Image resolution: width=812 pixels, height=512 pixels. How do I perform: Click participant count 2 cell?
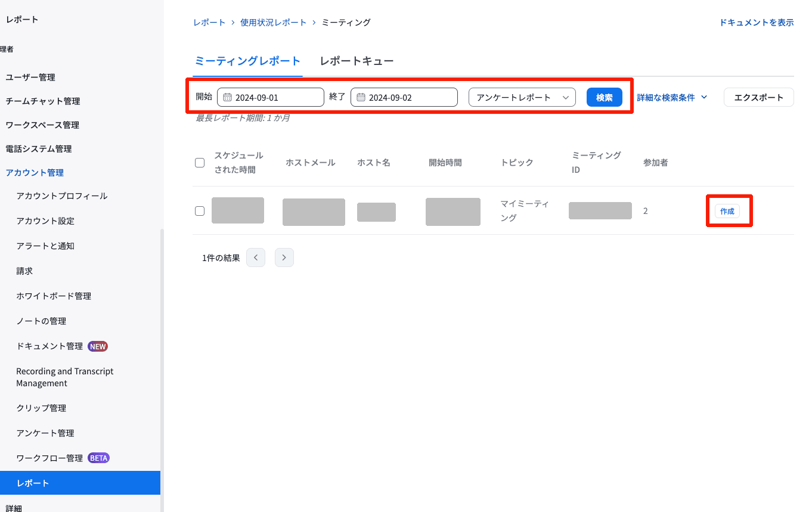646,211
